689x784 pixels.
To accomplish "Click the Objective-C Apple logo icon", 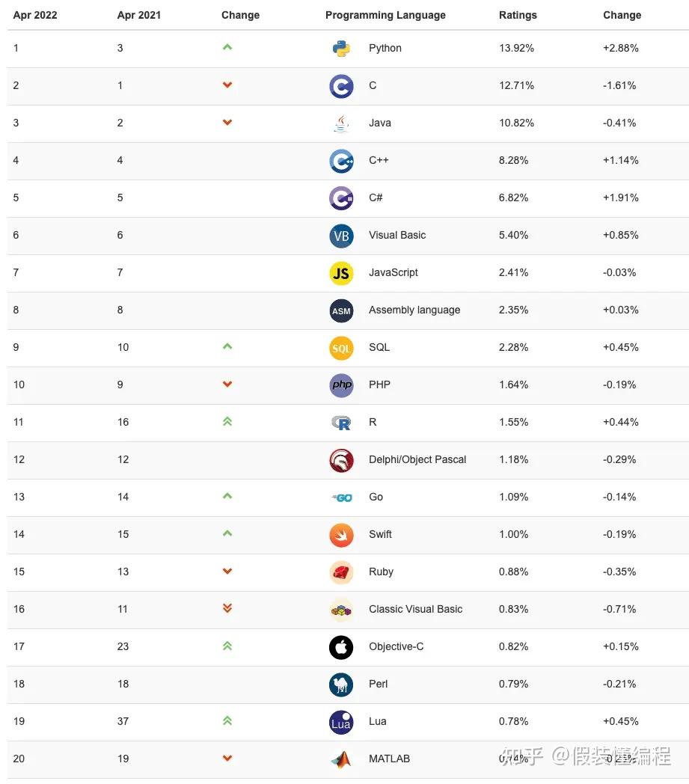I will [341, 647].
